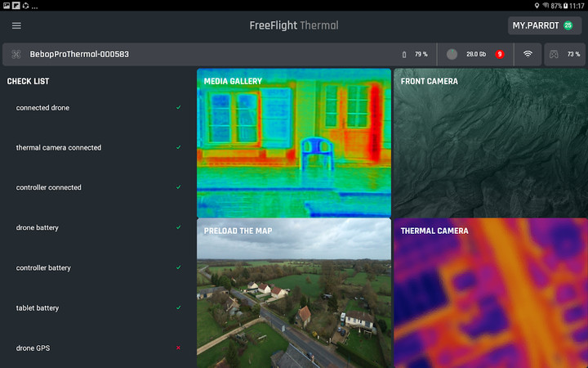588x368 pixels.
Task: Tap the drone battery icon showing 79 %
Action: coord(404,55)
